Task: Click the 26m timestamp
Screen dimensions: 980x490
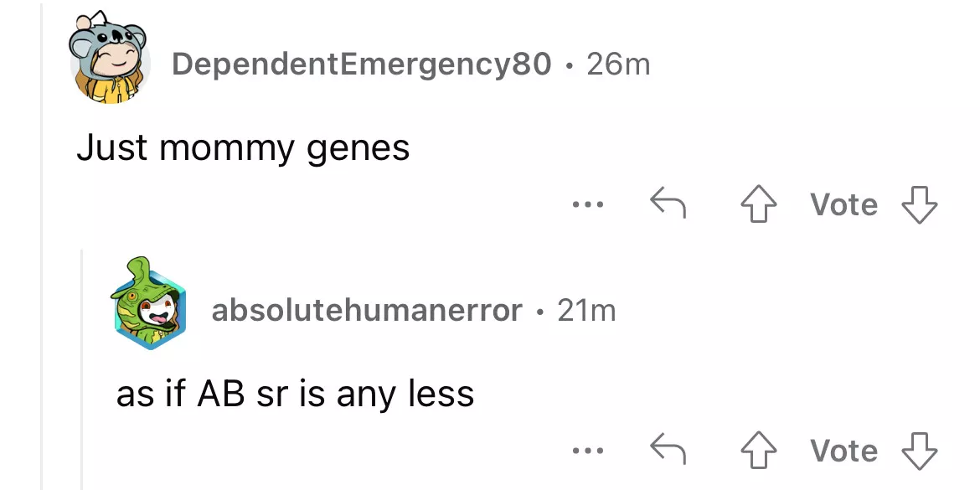Action: point(619,64)
